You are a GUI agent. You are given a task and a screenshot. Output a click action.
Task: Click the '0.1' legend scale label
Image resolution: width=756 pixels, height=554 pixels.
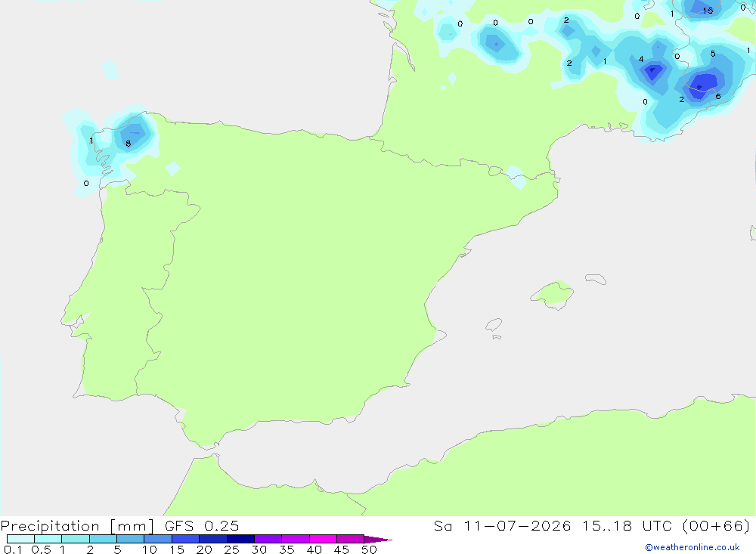pos(13,549)
